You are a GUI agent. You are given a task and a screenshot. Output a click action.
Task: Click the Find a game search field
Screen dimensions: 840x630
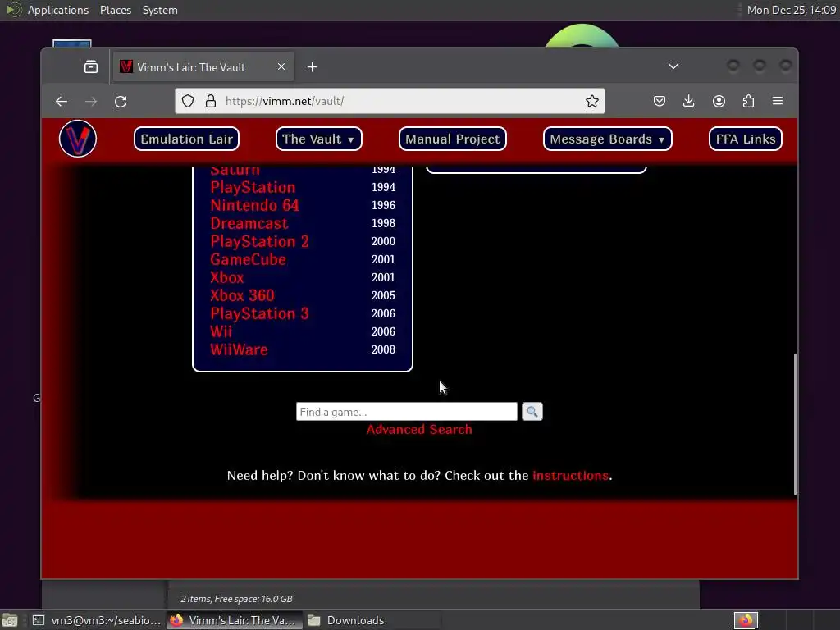tap(407, 412)
